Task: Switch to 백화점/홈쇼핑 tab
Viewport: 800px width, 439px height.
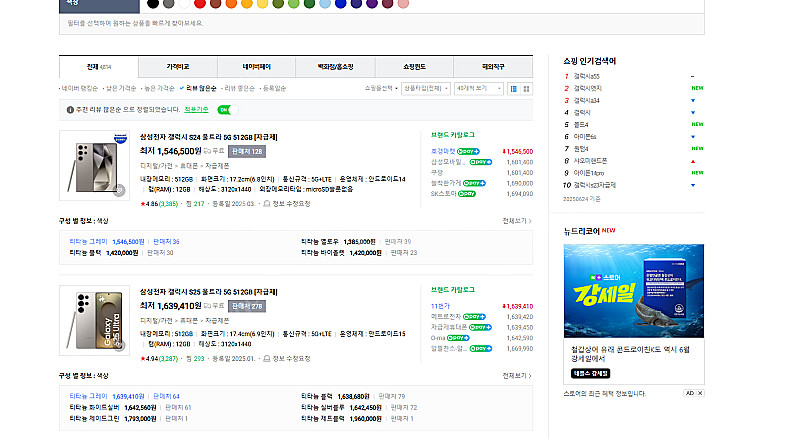Action: (x=335, y=67)
